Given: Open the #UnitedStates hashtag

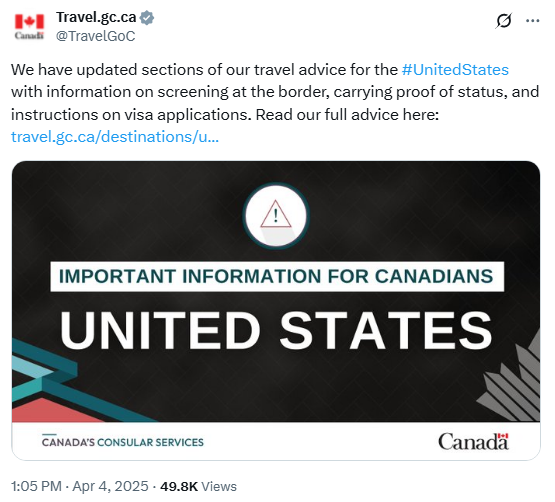Looking at the screenshot, I should (x=455, y=70).
